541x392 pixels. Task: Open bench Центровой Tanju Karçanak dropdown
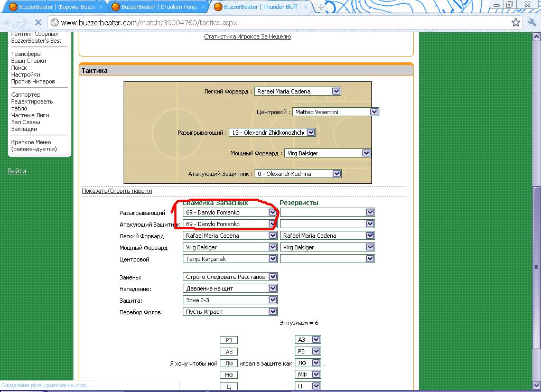tap(230, 259)
